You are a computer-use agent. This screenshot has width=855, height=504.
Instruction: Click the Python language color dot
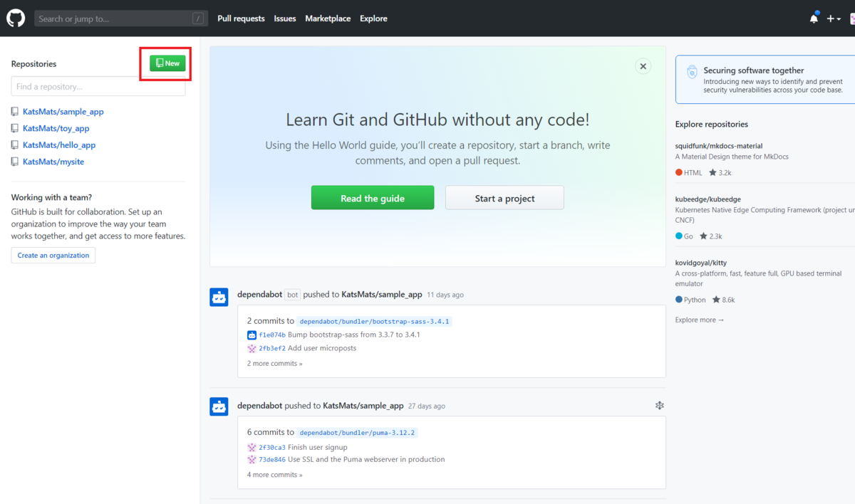tap(679, 300)
